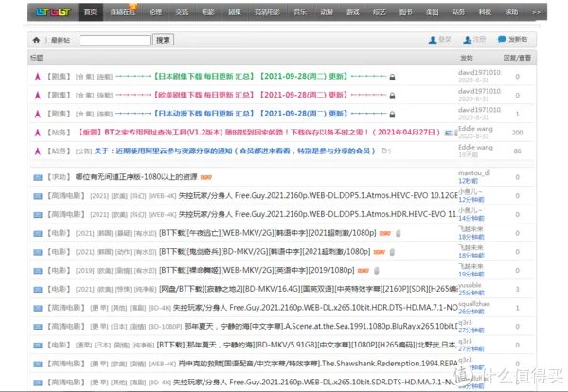Click the home icon in the breadcrumb
The width and height of the screenshot is (568, 392).
pyautogui.click(x=36, y=40)
